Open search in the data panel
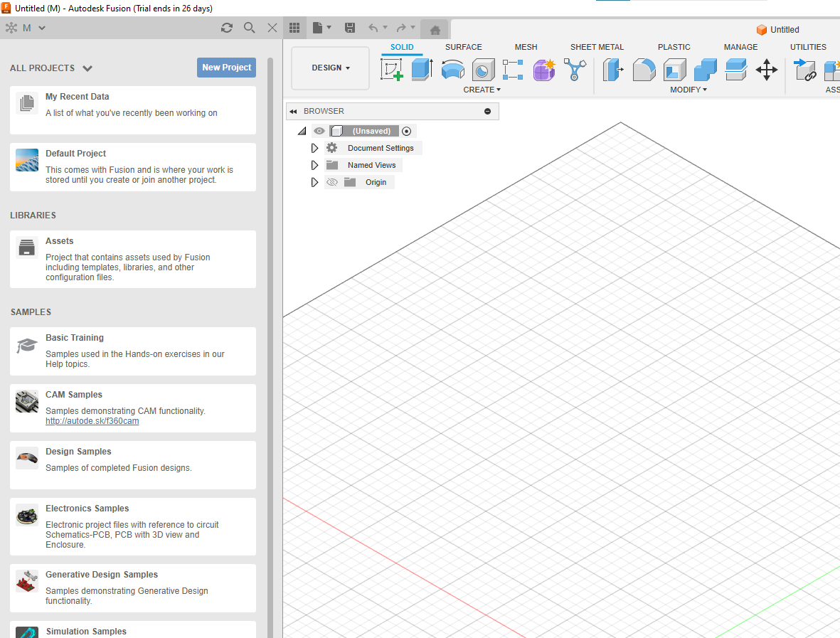This screenshot has height=638, width=840. click(249, 28)
